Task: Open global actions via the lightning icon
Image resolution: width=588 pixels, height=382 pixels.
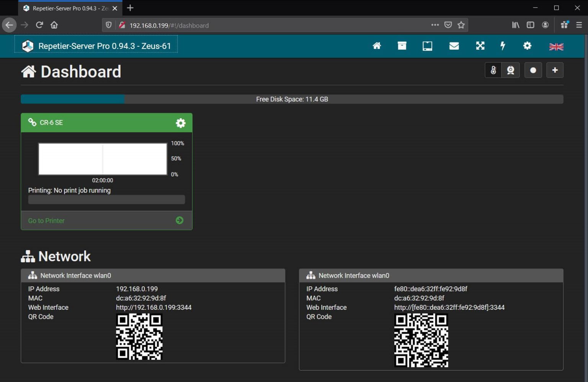Action: (503, 46)
